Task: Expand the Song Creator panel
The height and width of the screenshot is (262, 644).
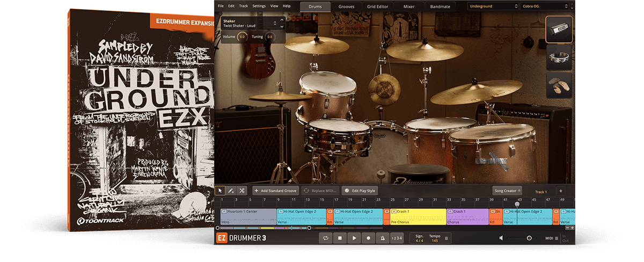Action: click(507, 191)
